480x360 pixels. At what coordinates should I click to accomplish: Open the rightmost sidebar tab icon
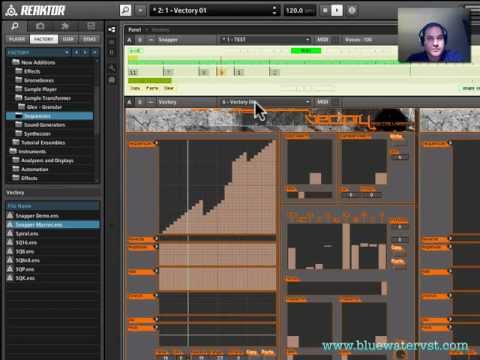click(91, 26)
